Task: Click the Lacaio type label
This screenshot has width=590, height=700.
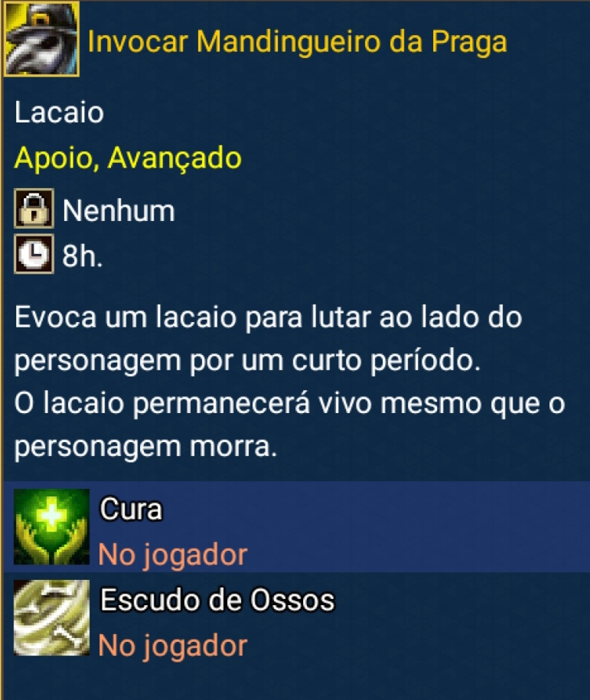Action: pos(59,112)
